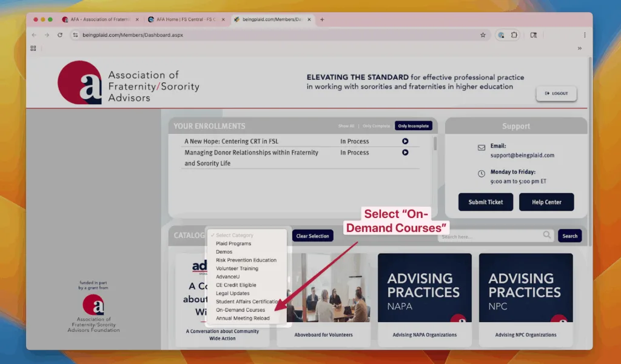Click the site info icon in address bar
621x364 pixels.
point(75,35)
